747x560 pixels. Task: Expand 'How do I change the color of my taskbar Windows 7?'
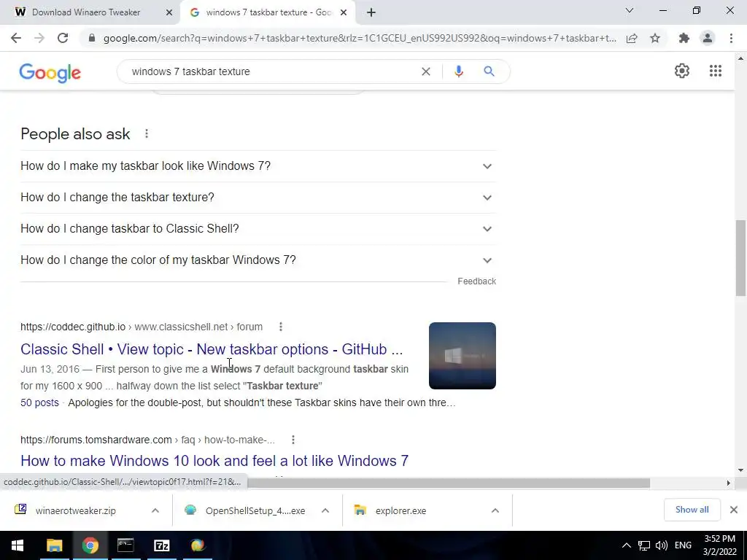coord(258,260)
